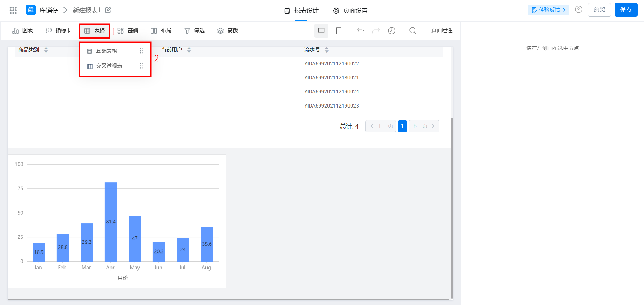The height and width of the screenshot is (305, 644).
Task: Sort by 商品类别 column arrows
Action: click(46, 50)
